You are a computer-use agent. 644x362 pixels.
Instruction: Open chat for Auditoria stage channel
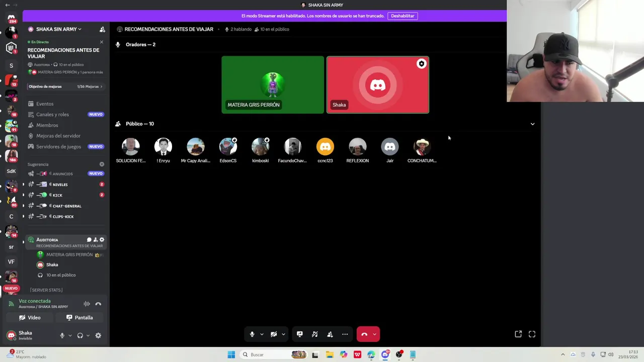(89, 240)
